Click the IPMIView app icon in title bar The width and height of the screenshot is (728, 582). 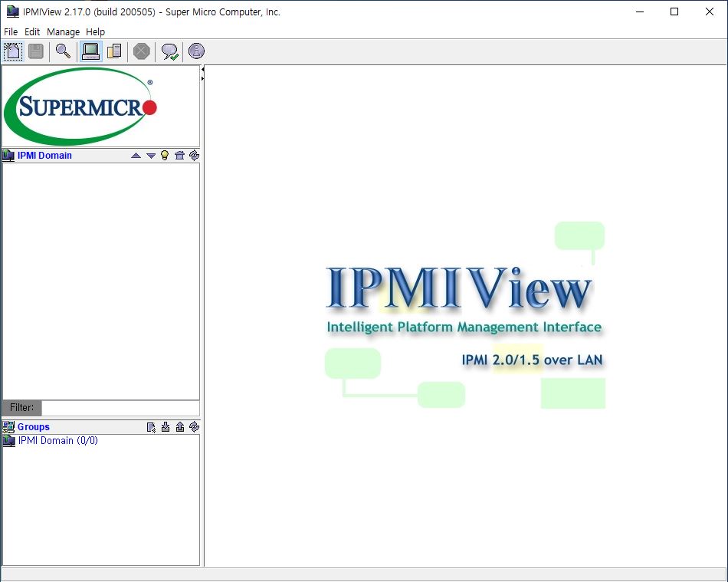12,12
